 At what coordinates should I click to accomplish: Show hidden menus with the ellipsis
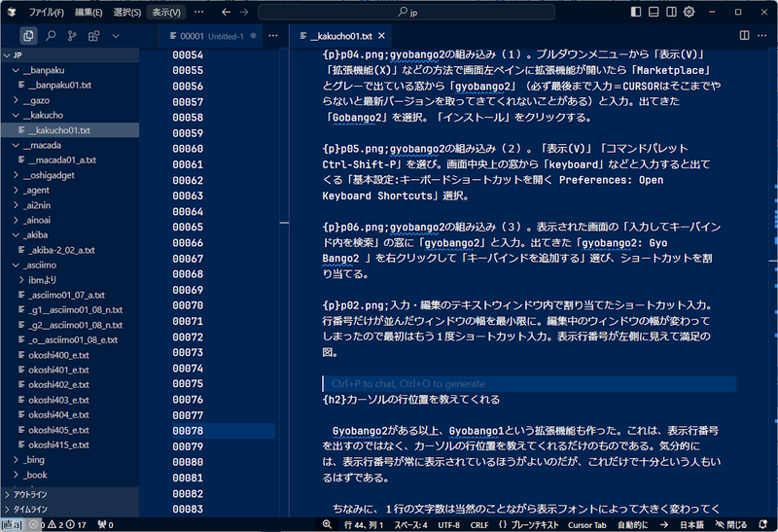click(198, 12)
